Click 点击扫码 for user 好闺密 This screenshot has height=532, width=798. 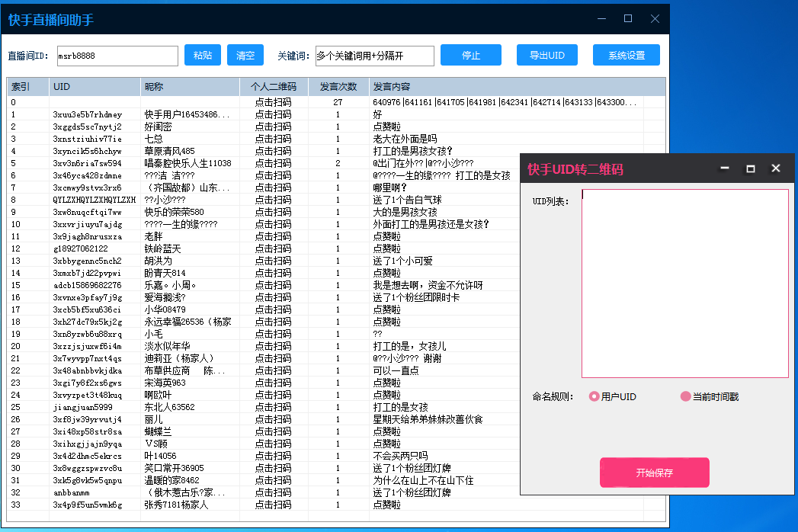[x=274, y=127]
